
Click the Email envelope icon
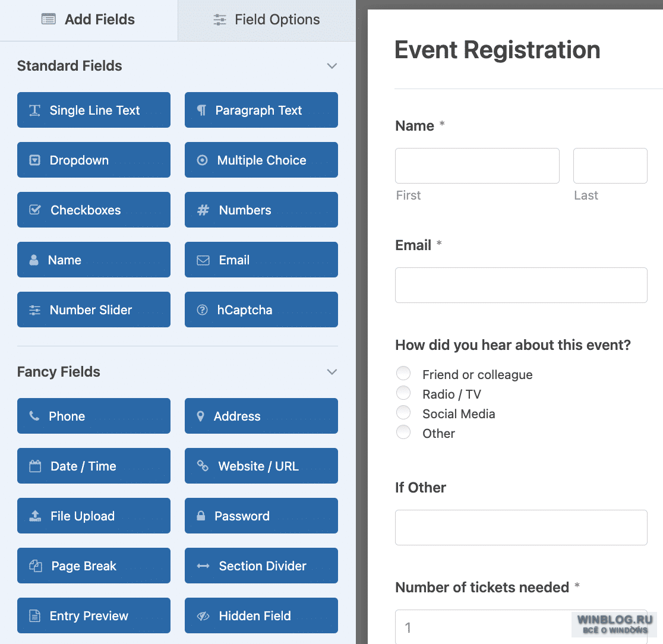tap(203, 260)
